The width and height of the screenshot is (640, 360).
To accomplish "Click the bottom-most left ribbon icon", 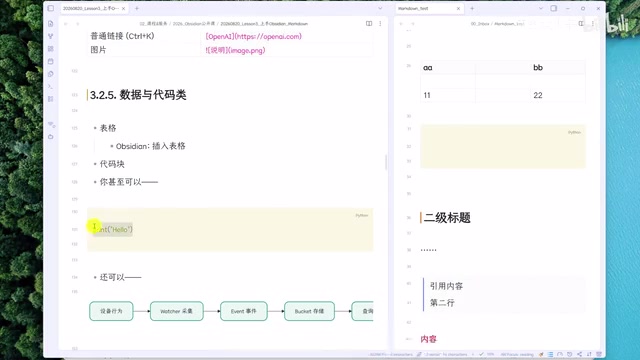I will pyautogui.click(x=51, y=137).
